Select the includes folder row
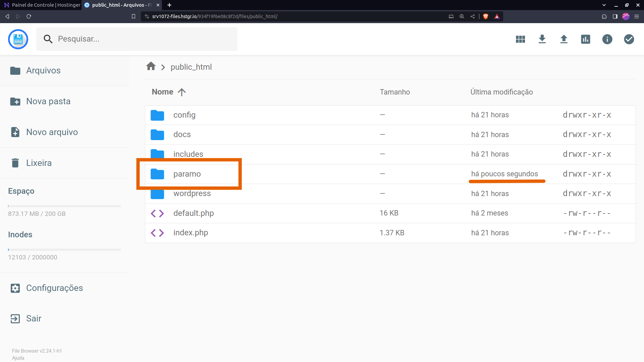This screenshot has width=644, height=362. pos(390,154)
